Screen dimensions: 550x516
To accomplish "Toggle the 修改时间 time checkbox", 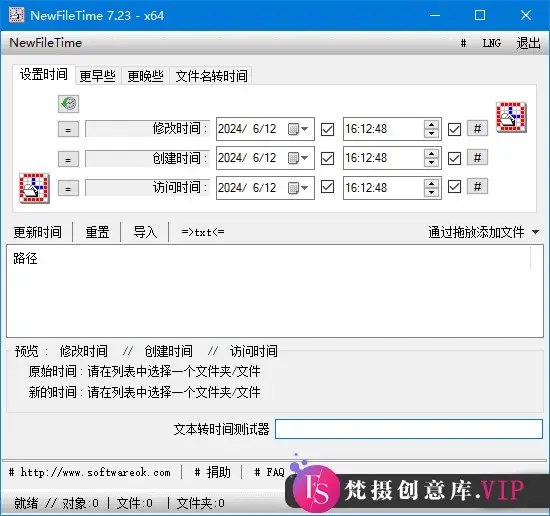I will coord(454,129).
